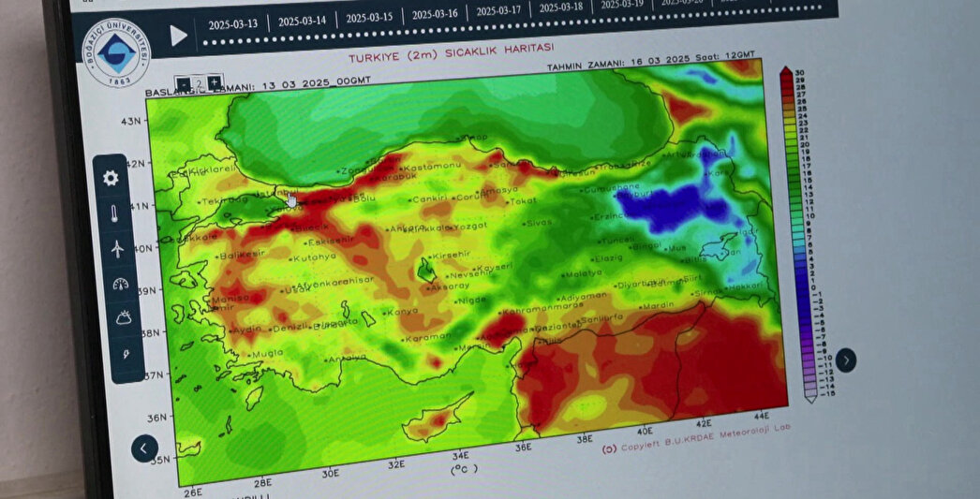Click the Mugla city label on map
Viewport: 980px width, 499px height.
[265, 354]
